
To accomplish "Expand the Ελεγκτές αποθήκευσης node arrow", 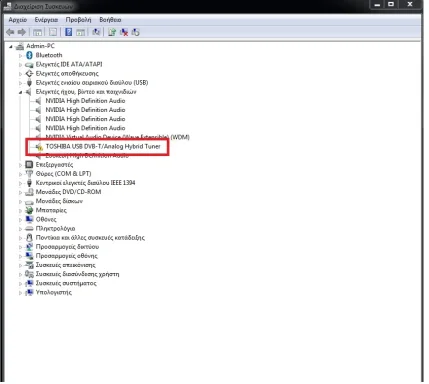I will [20, 74].
